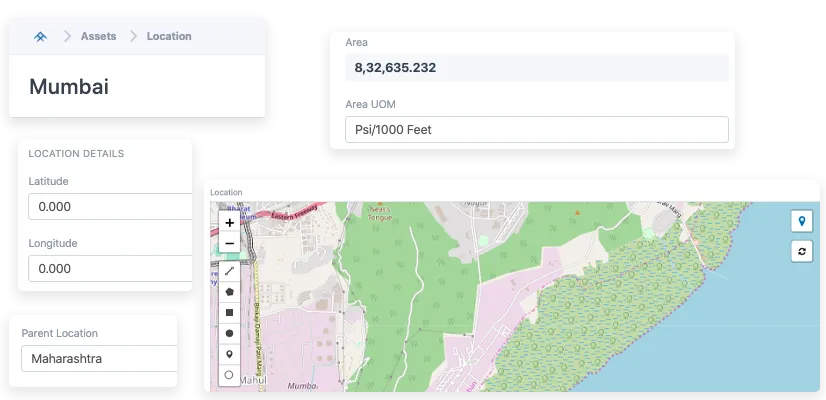Viewport: 826px width, 400px height.
Task: Select the draw polygon tool
Action: [x=230, y=292]
